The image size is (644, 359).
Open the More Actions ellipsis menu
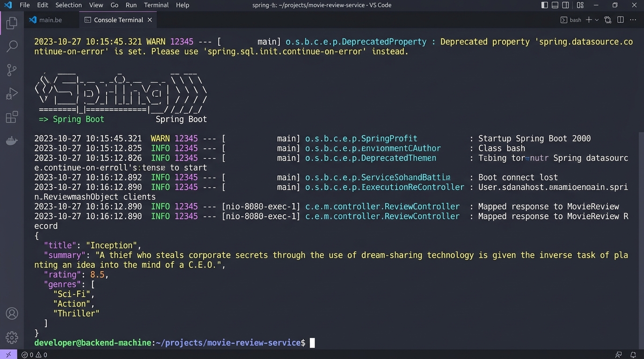[633, 20]
